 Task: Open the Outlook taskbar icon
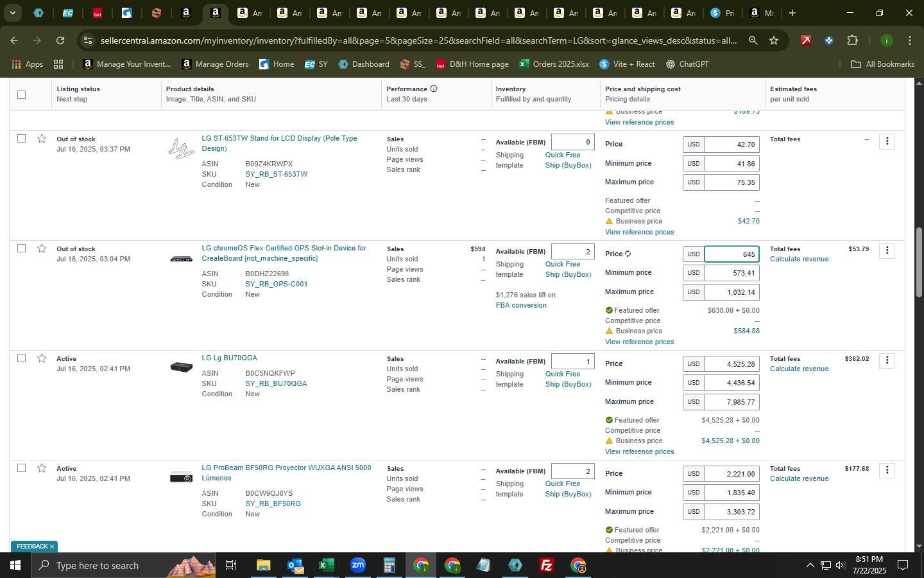(295, 565)
